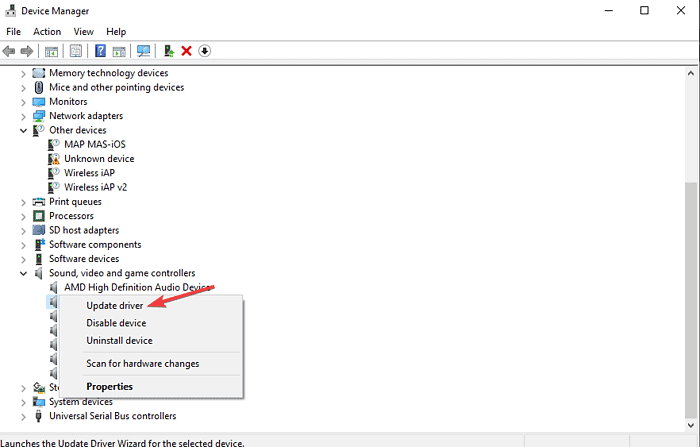The height and width of the screenshot is (447, 700).
Task: Select AMD High Definition Audio Device
Action: pyautogui.click(x=135, y=287)
